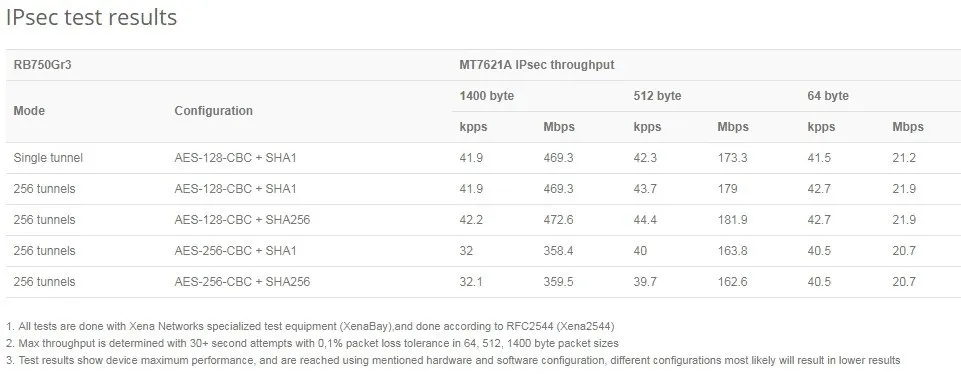Click the 1400 byte column header
Viewport: 961px width, 375px height.
[487, 96]
